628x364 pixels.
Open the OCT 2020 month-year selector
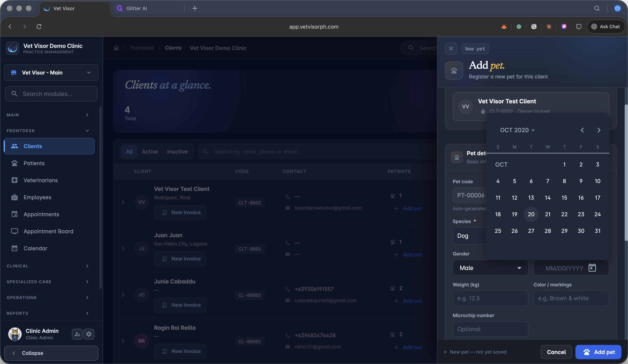tap(517, 130)
